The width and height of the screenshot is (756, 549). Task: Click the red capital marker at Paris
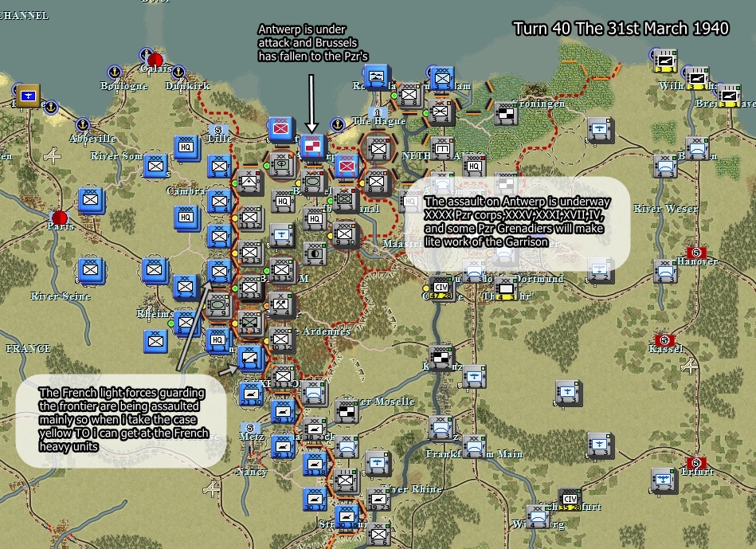60,218
